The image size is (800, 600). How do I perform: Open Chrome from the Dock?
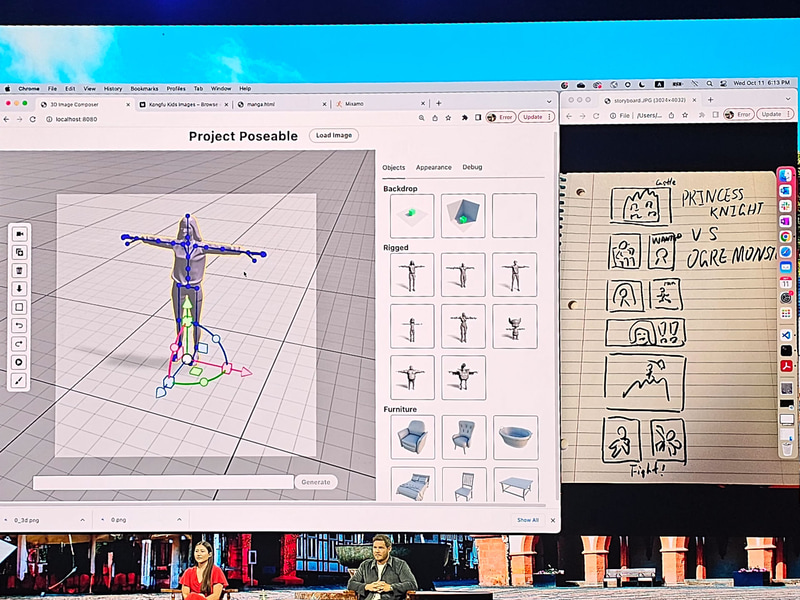click(x=786, y=237)
